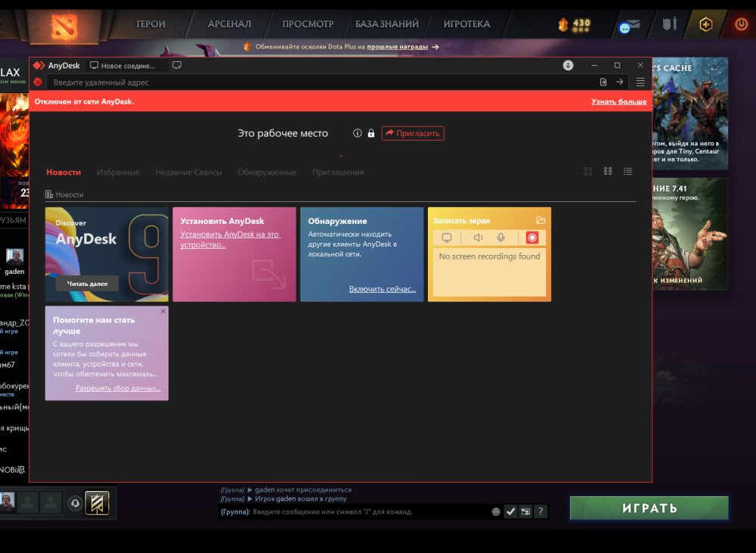
Task: Click AnyDesk connect arrow icon
Action: pos(620,82)
